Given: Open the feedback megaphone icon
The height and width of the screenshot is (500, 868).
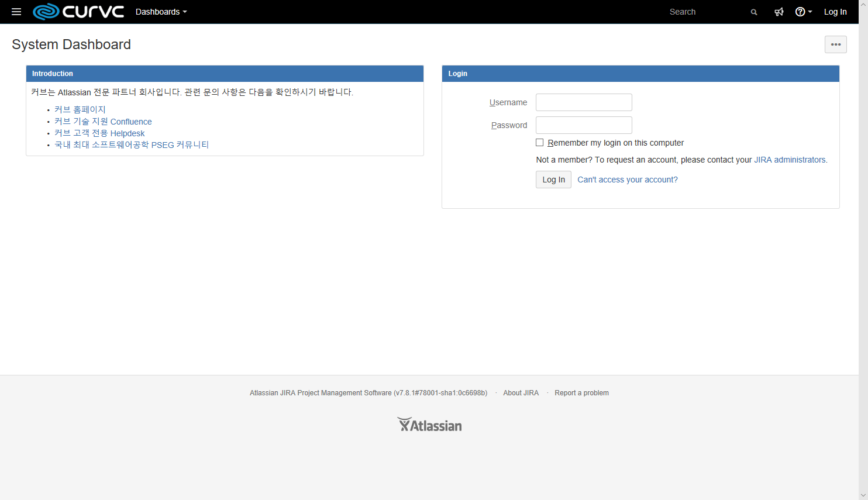Looking at the screenshot, I should tap(779, 12).
